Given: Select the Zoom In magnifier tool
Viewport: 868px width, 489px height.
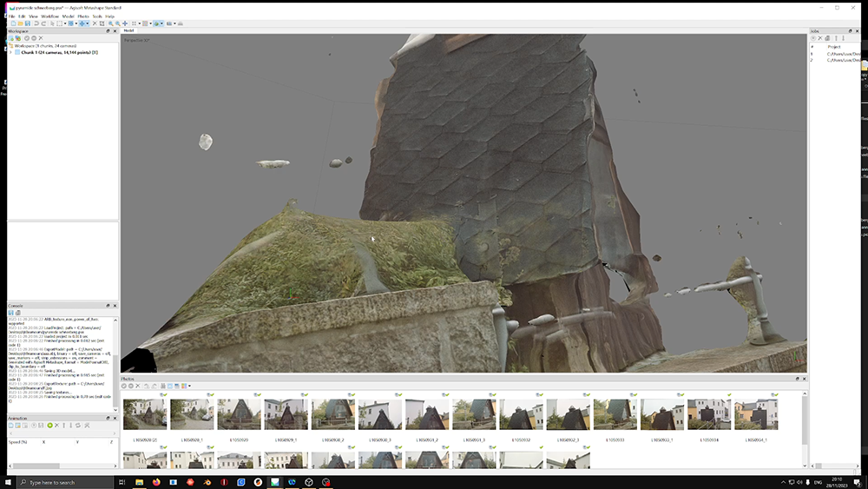Looking at the screenshot, I should (111, 23).
